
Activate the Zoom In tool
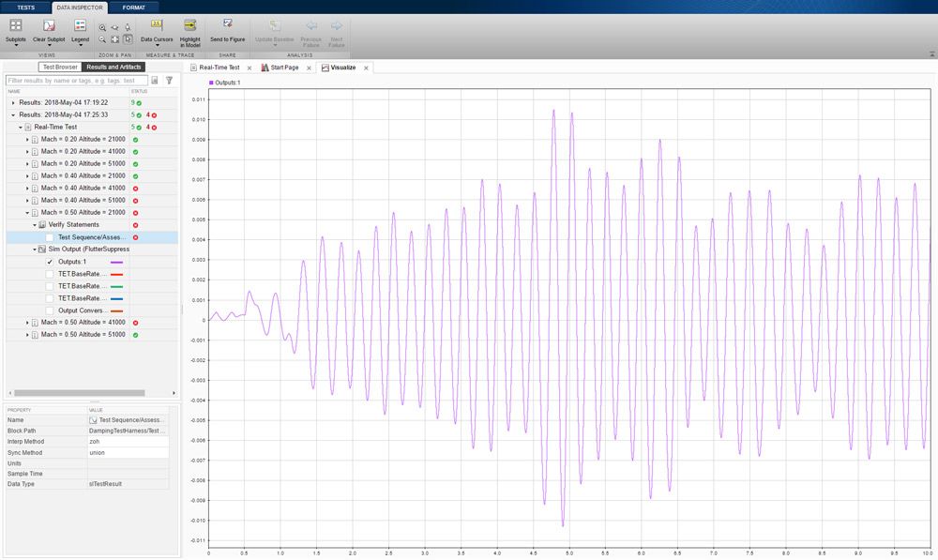[x=102, y=26]
